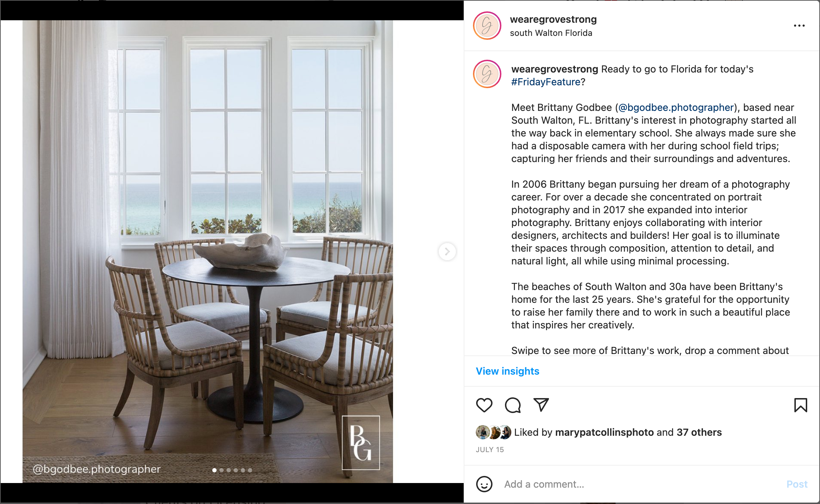Open south Walton Florida location
The image size is (820, 504).
[551, 33]
